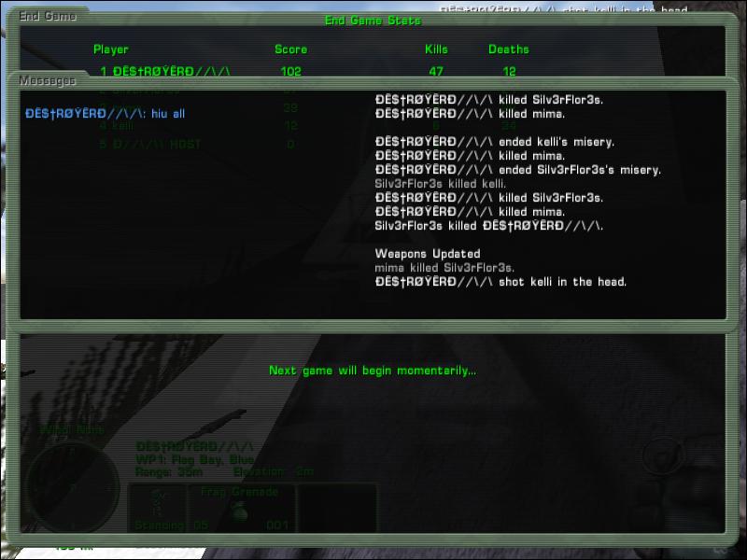The height and width of the screenshot is (560, 747).
Task: Click the Kills column header
Action: (436, 49)
